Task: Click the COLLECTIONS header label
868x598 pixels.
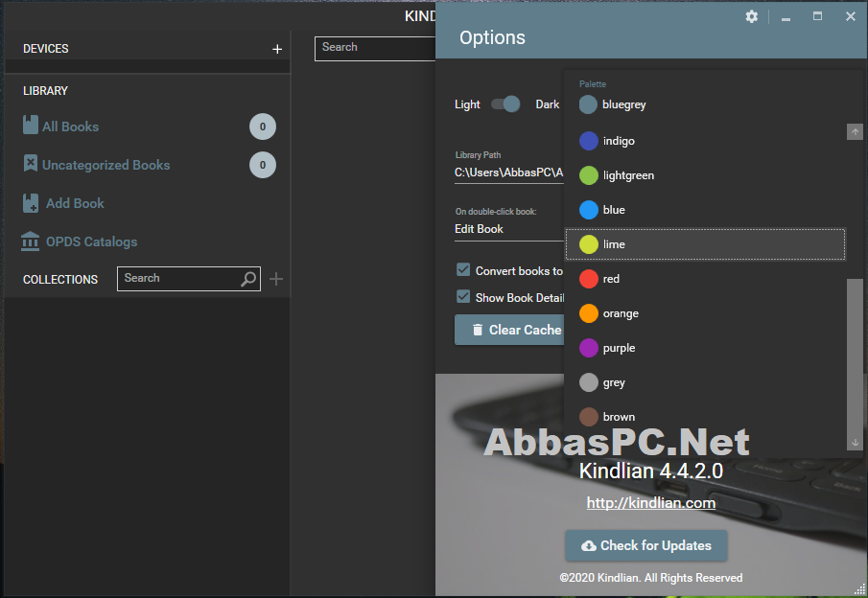Action: (60, 280)
